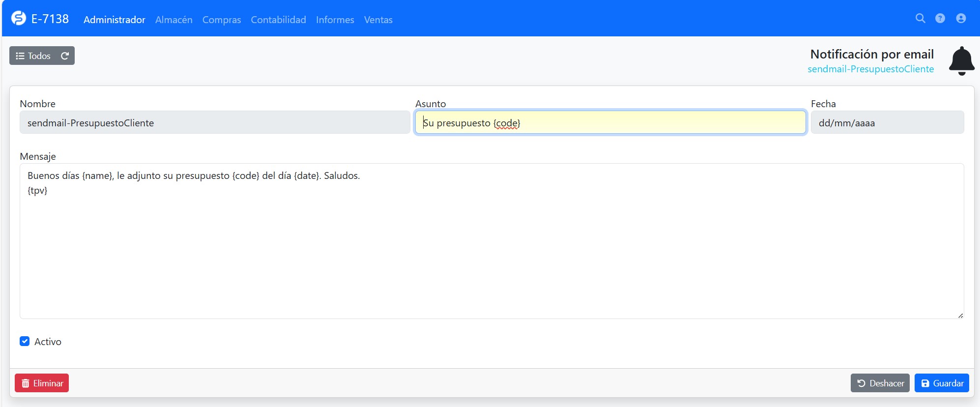Uncheck the Activo checkbox
Viewport: 980px width, 407px height.
[x=25, y=341]
